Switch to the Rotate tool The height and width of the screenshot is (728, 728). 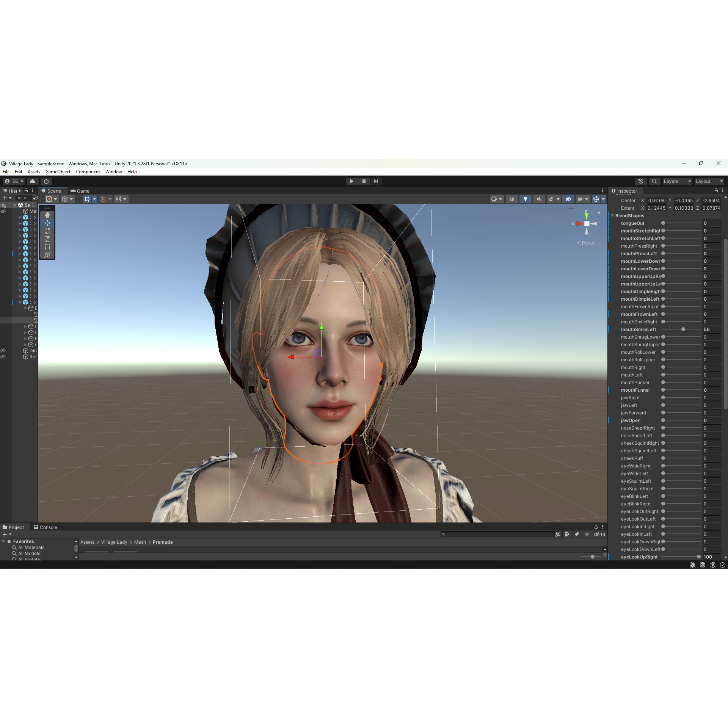[x=47, y=231]
